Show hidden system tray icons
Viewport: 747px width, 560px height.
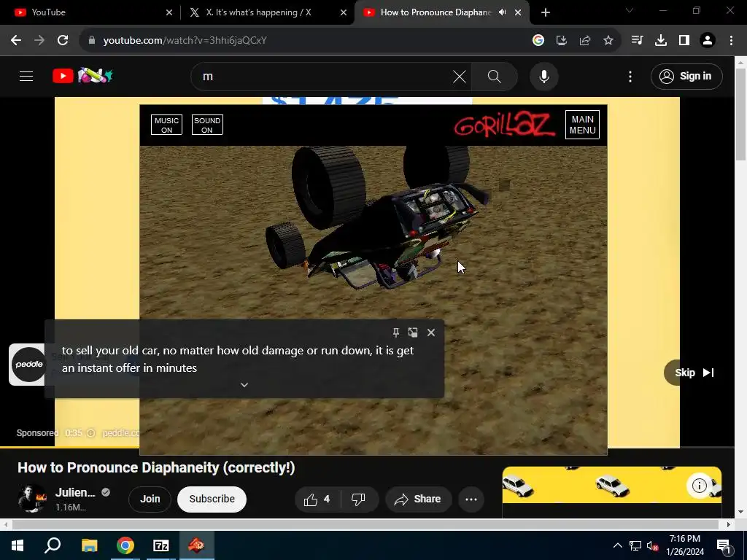pyautogui.click(x=617, y=545)
